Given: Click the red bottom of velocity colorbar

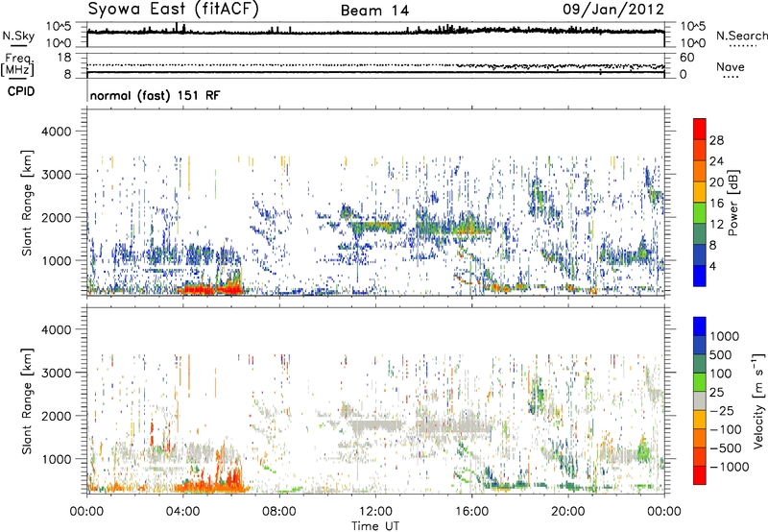Looking at the screenshot, I should coord(700,475).
